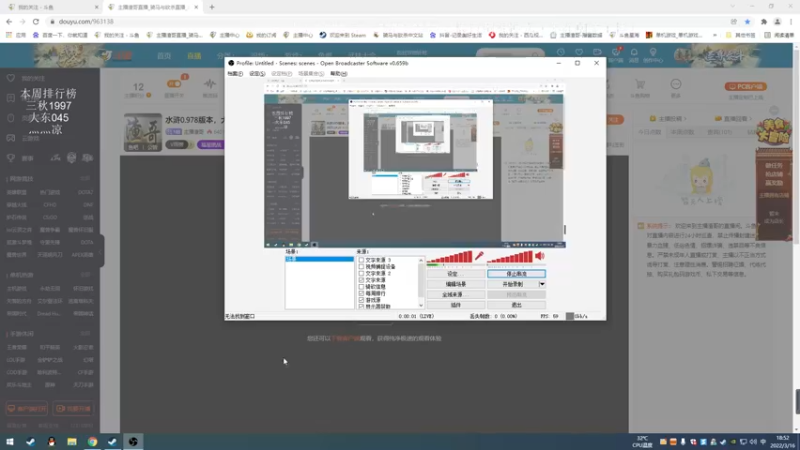The width and height of the screenshot is (800, 450).
Task: Open the Chrome profile avatar
Action: [778, 21]
